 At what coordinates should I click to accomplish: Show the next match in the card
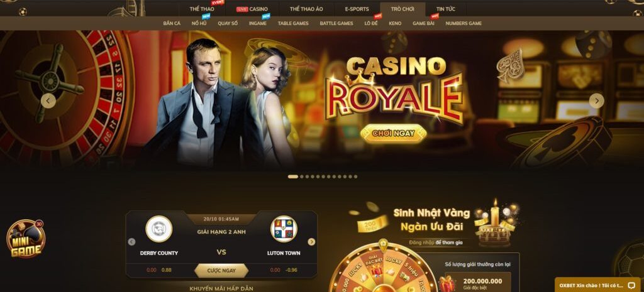pyautogui.click(x=312, y=242)
